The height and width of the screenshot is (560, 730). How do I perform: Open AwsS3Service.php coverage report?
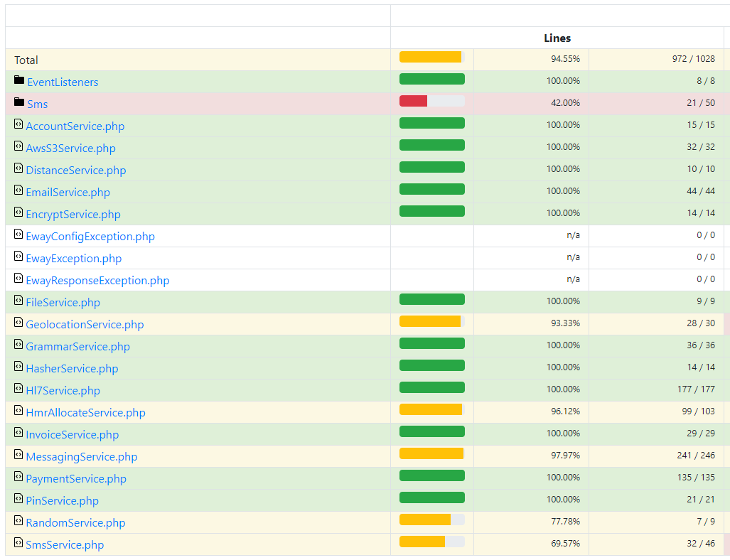click(x=71, y=148)
